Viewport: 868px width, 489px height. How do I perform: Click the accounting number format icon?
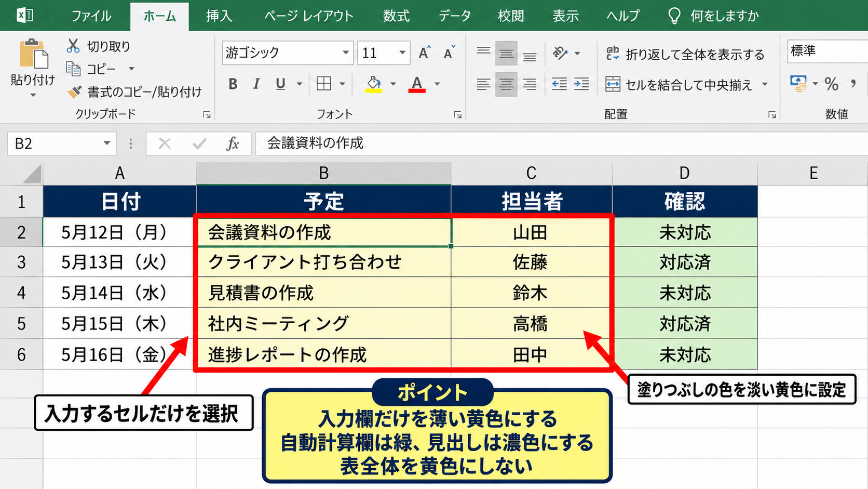coord(798,83)
